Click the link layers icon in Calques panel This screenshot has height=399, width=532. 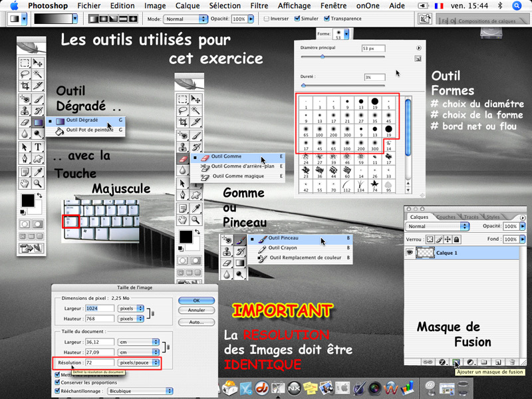[428, 362]
